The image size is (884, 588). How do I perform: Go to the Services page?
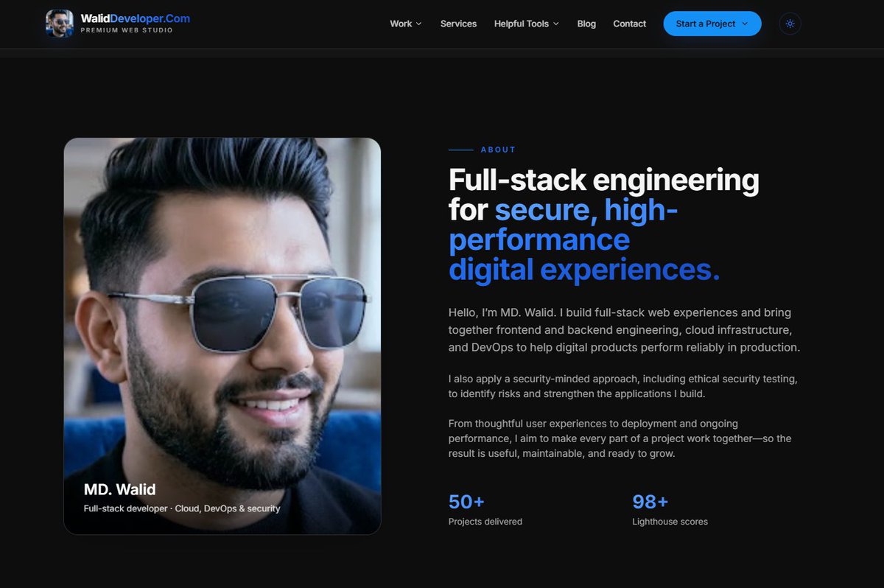pyautogui.click(x=458, y=24)
